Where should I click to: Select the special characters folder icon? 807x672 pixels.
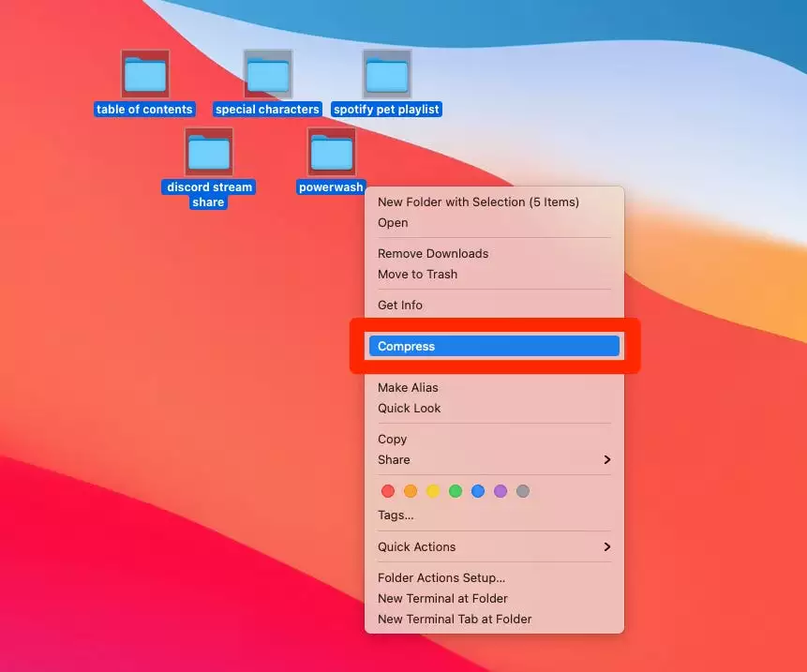(268, 74)
